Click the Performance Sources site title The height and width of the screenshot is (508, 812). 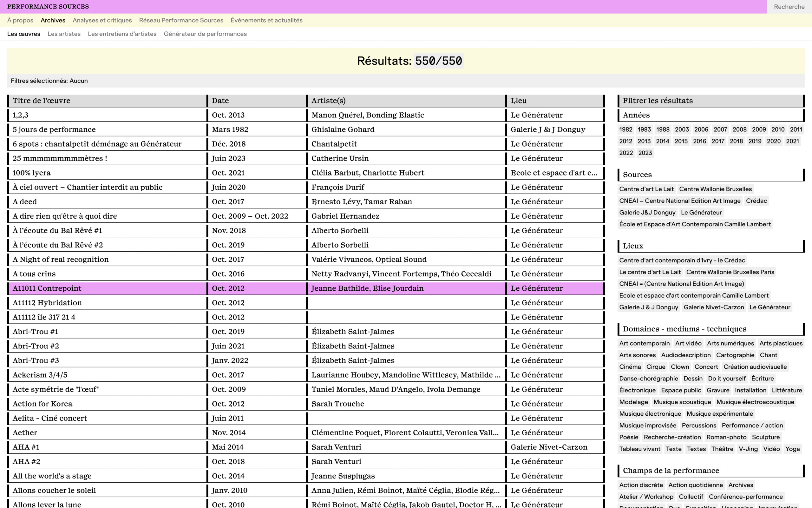(48, 7)
